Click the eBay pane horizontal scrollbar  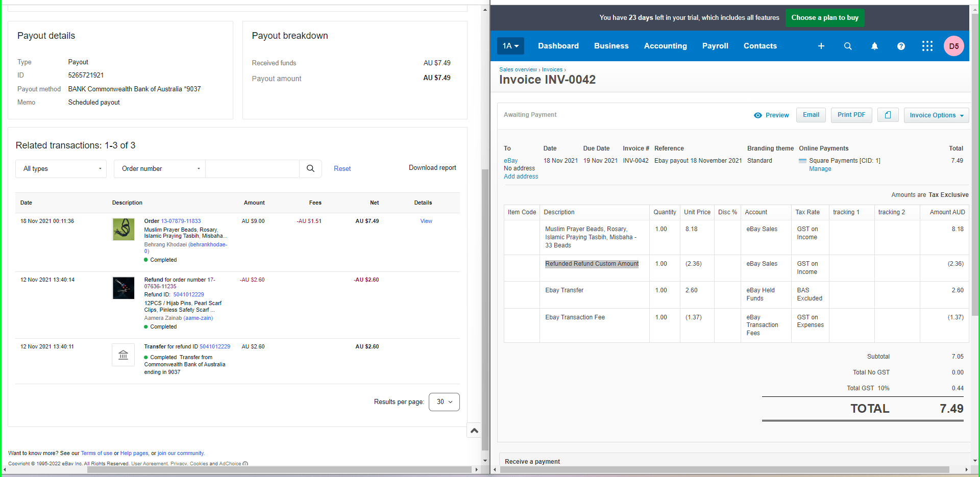[x=278, y=469]
